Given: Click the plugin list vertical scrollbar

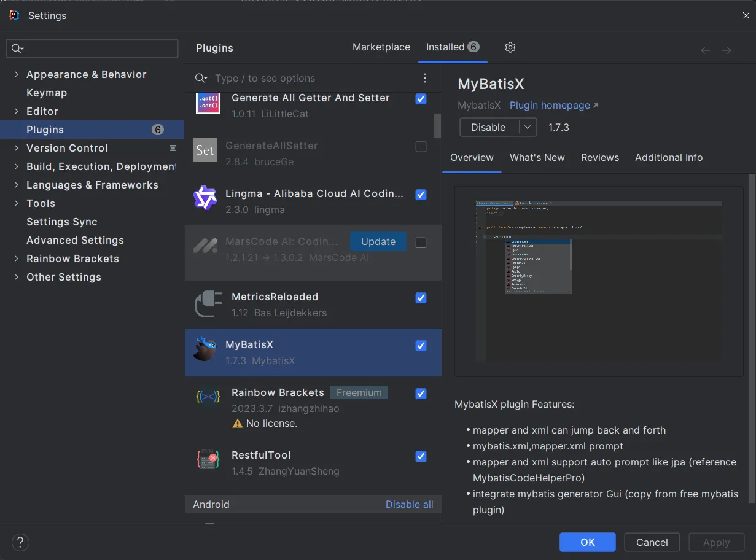Looking at the screenshot, I should coord(437,125).
